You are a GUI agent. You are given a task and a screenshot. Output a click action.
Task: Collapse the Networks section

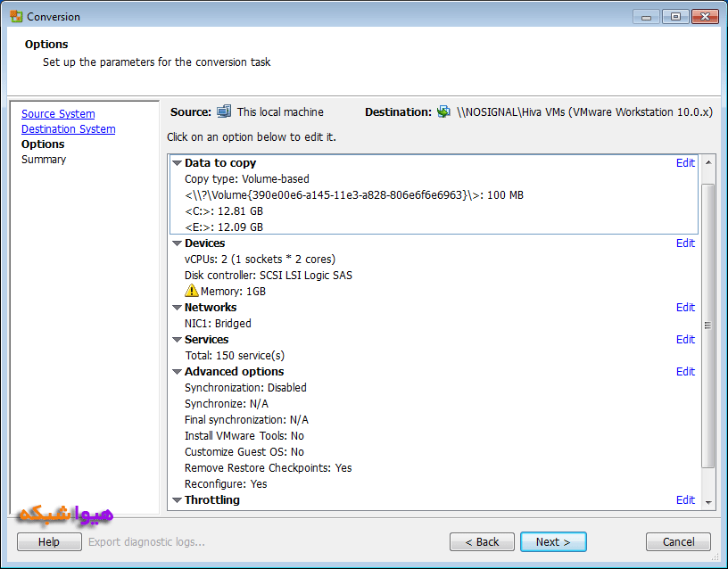pyautogui.click(x=177, y=308)
